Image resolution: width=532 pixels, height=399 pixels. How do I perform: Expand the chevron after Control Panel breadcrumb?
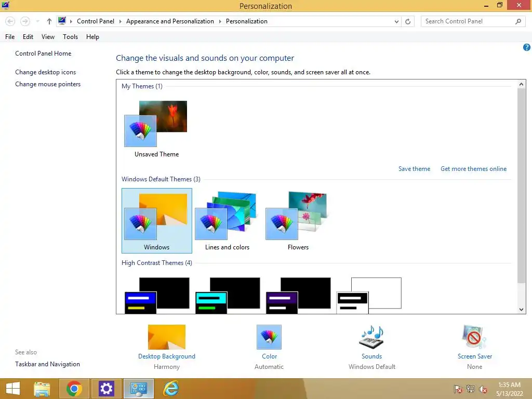pyautogui.click(x=120, y=21)
